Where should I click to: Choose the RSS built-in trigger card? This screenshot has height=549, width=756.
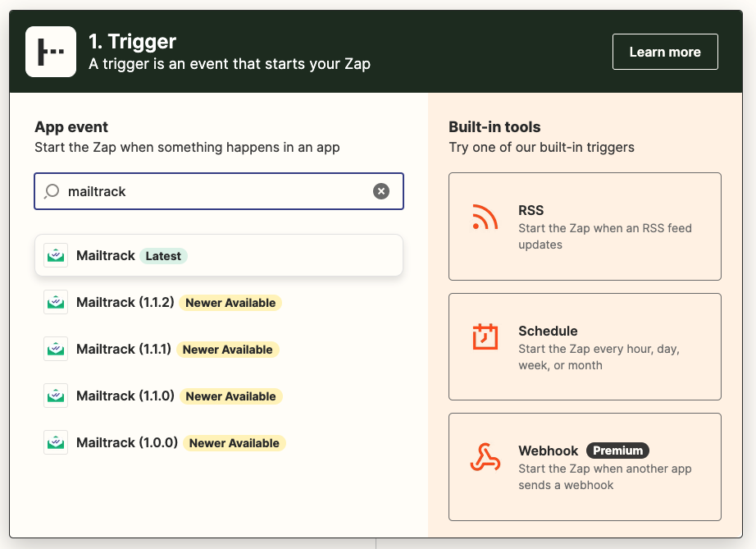[x=585, y=226]
